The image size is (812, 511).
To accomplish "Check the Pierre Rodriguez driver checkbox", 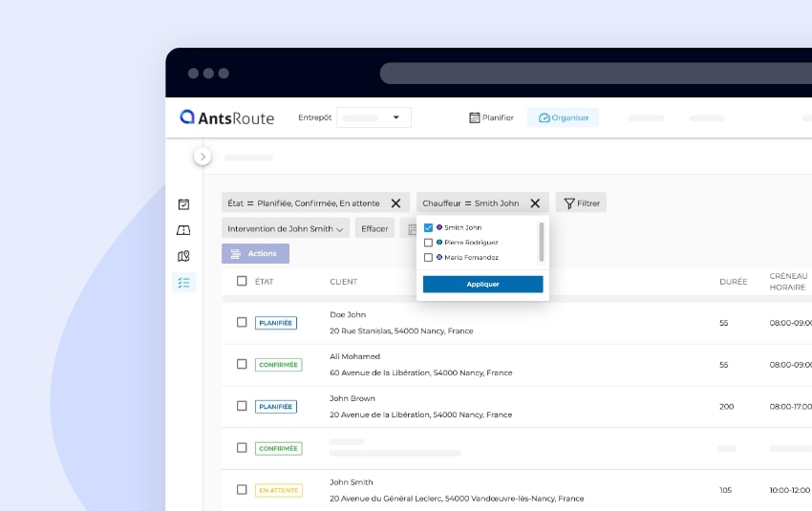I will [428, 243].
